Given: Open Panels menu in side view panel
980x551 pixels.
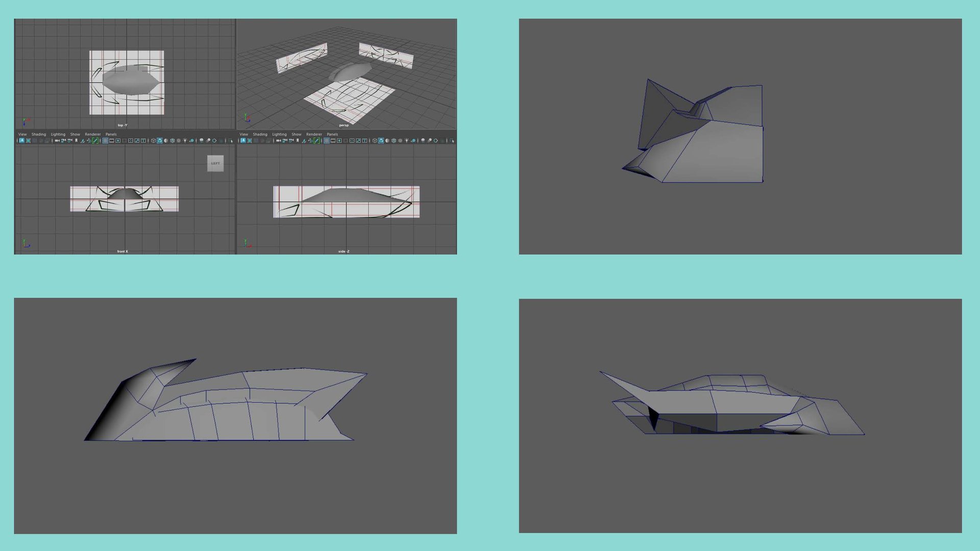Looking at the screenshot, I should pos(333,134).
